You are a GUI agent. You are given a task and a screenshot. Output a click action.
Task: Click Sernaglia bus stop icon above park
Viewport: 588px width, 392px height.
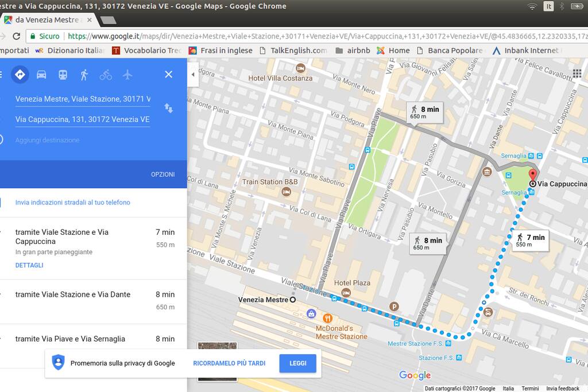531,156
